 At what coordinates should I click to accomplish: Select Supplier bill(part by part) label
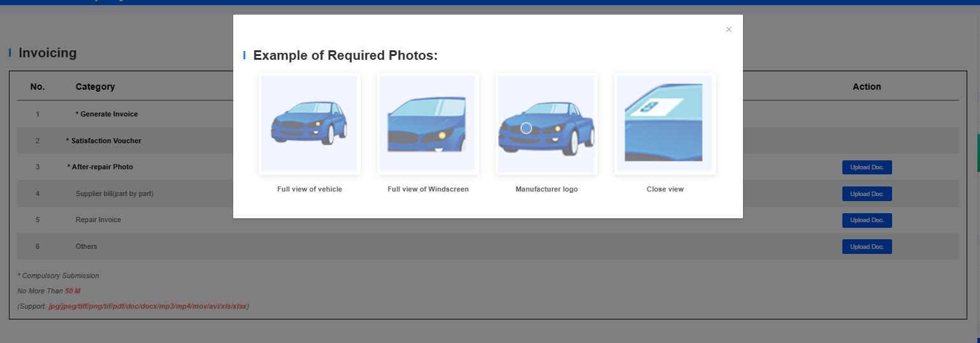[114, 193]
